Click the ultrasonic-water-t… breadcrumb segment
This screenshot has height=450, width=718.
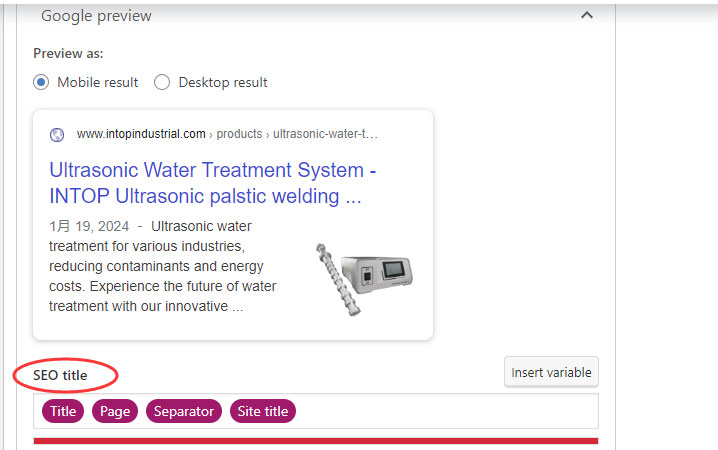click(x=326, y=134)
